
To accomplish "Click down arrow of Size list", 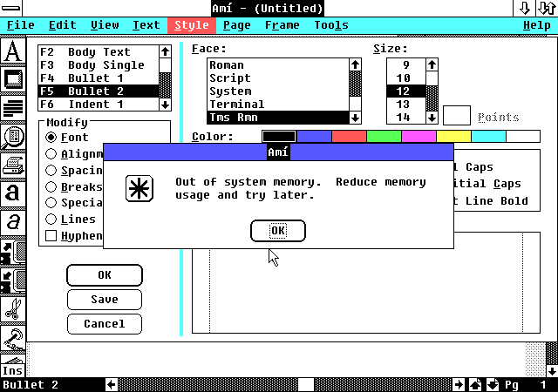I will [x=432, y=118].
